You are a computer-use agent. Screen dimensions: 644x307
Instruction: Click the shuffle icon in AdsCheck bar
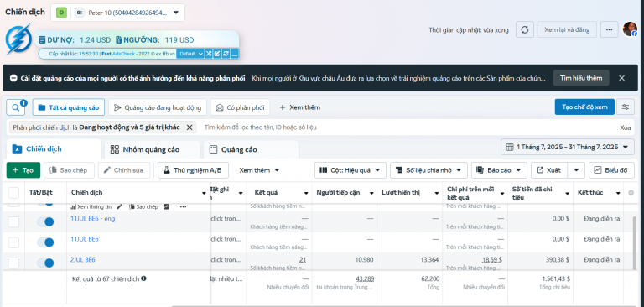[209, 54]
